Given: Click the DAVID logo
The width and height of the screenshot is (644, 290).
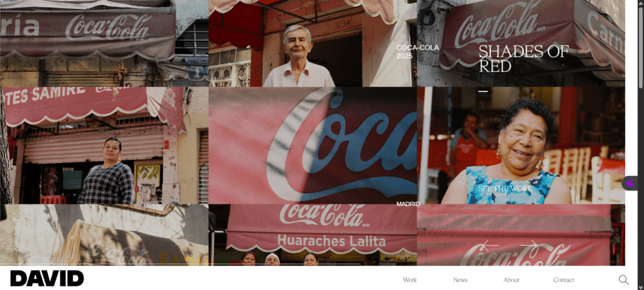Looking at the screenshot, I should pos(47,278).
